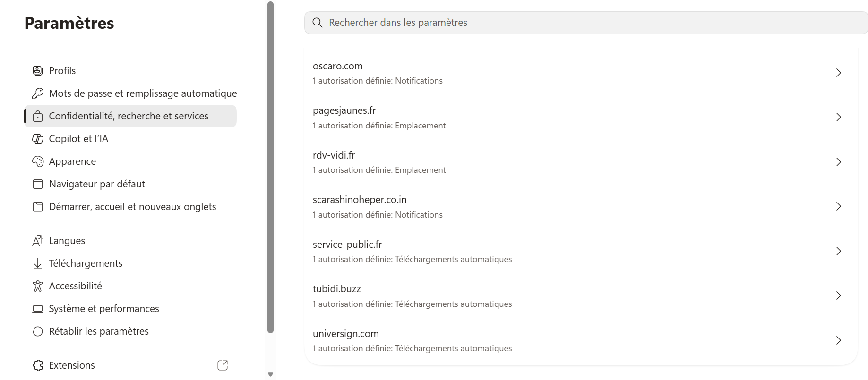Screen dimensions: 868x380
Task: Expand pagesjaunes.fr site details chevron
Action: click(839, 117)
